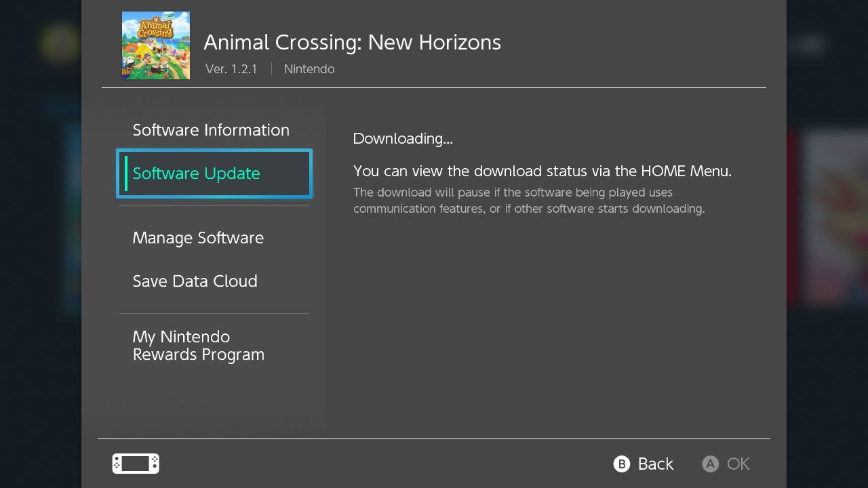Viewport: 868px width, 488px height.
Task: Click the Downloading status text
Action: (x=403, y=138)
